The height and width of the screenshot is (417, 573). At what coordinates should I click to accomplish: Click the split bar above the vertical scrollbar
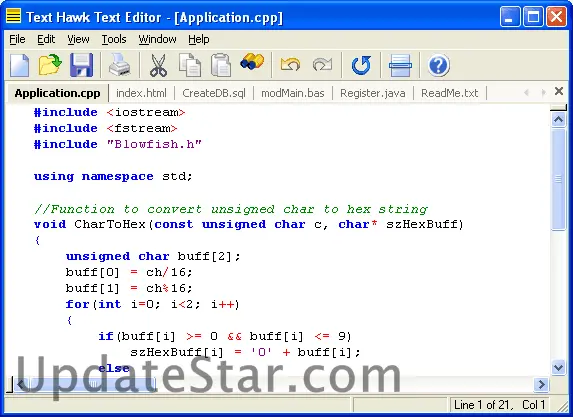pyautogui.click(x=558, y=108)
